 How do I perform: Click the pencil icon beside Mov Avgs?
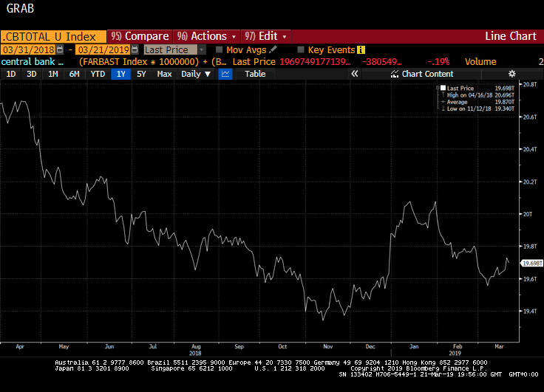click(273, 49)
